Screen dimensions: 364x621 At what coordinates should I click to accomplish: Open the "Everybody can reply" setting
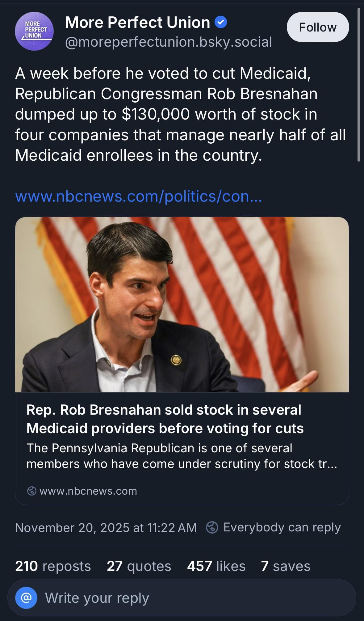(x=282, y=527)
